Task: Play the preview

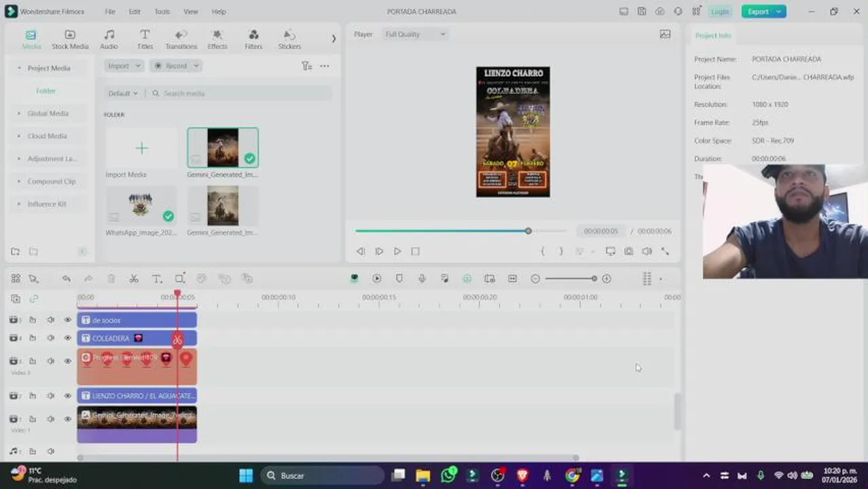Action: 397,251
